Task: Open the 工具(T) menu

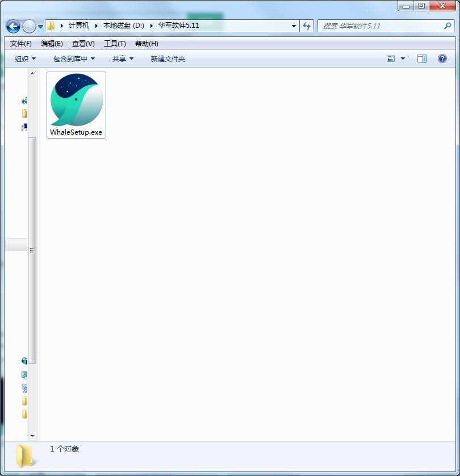Action: (x=114, y=43)
